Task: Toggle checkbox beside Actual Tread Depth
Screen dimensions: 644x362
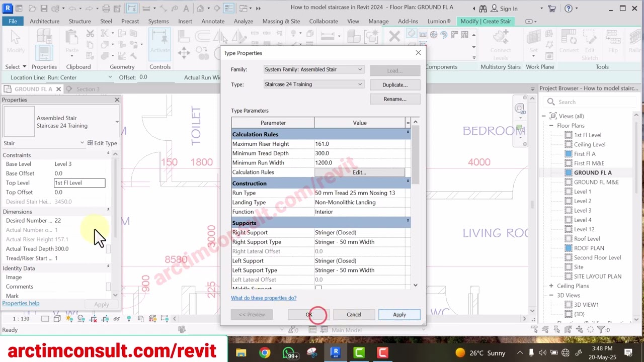Action: point(108,249)
